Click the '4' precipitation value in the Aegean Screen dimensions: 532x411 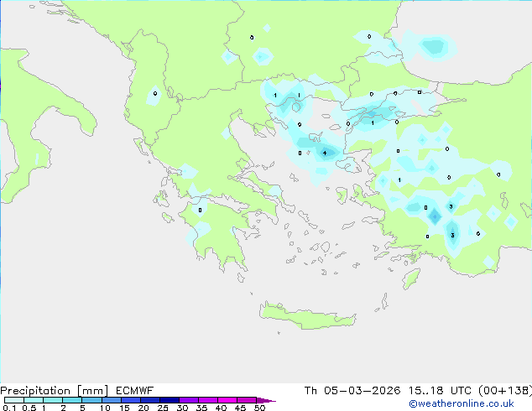tap(325, 153)
